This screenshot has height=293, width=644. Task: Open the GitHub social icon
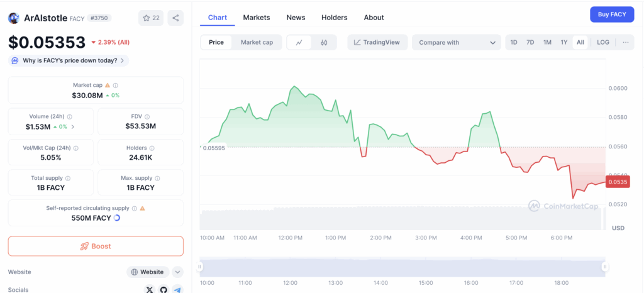164,289
